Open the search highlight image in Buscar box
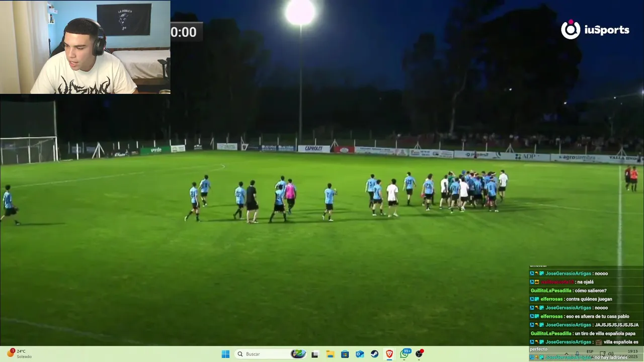644x362 pixels. pos(298,354)
